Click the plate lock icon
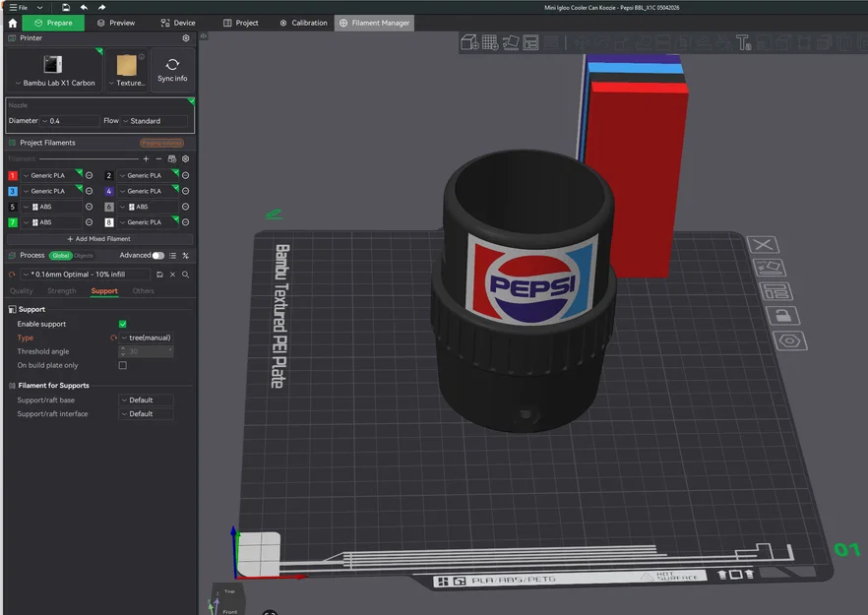The image size is (868, 615). [x=782, y=316]
